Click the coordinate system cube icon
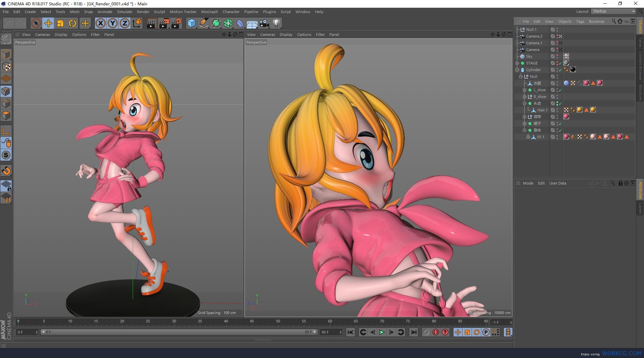 pos(137,23)
